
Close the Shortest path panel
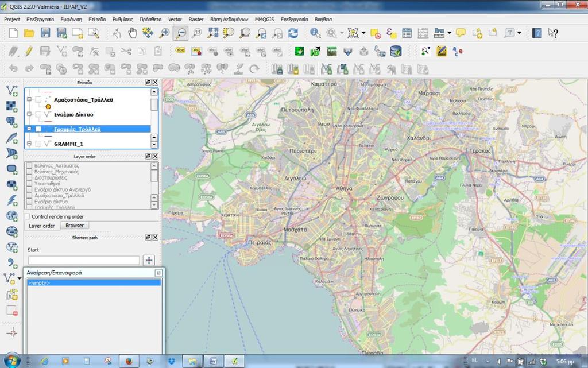tap(155, 237)
